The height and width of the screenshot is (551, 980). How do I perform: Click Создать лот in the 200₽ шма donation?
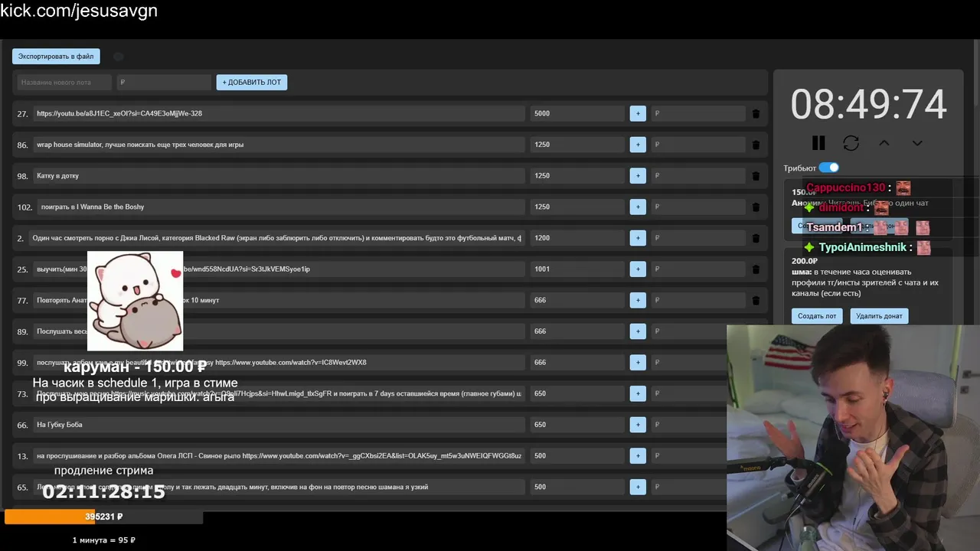[x=817, y=315]
